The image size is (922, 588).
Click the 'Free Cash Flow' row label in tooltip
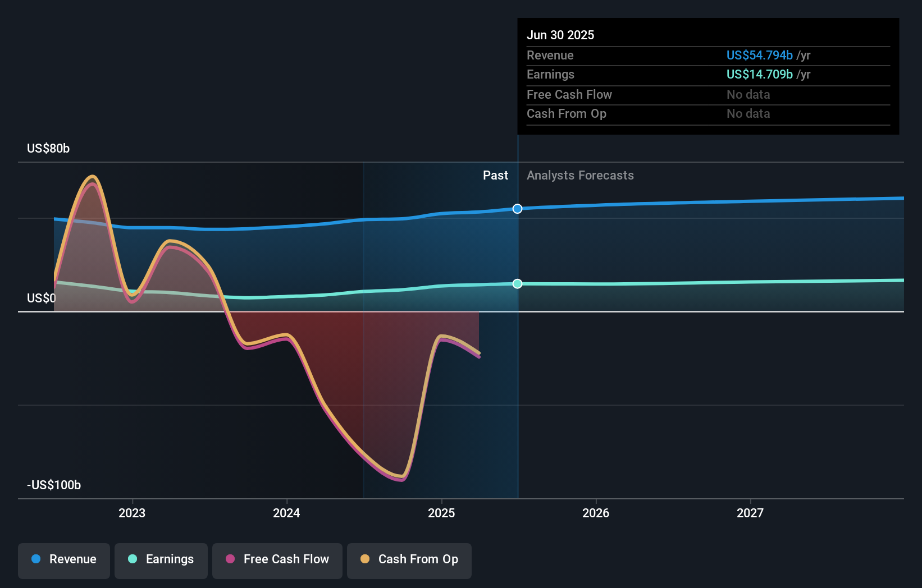569,94
